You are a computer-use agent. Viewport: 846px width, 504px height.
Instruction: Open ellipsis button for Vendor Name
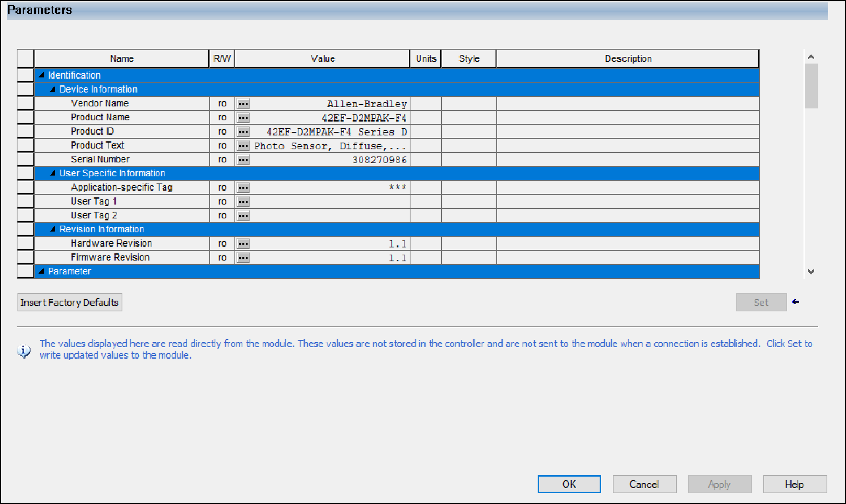click(x=243, y=104)
